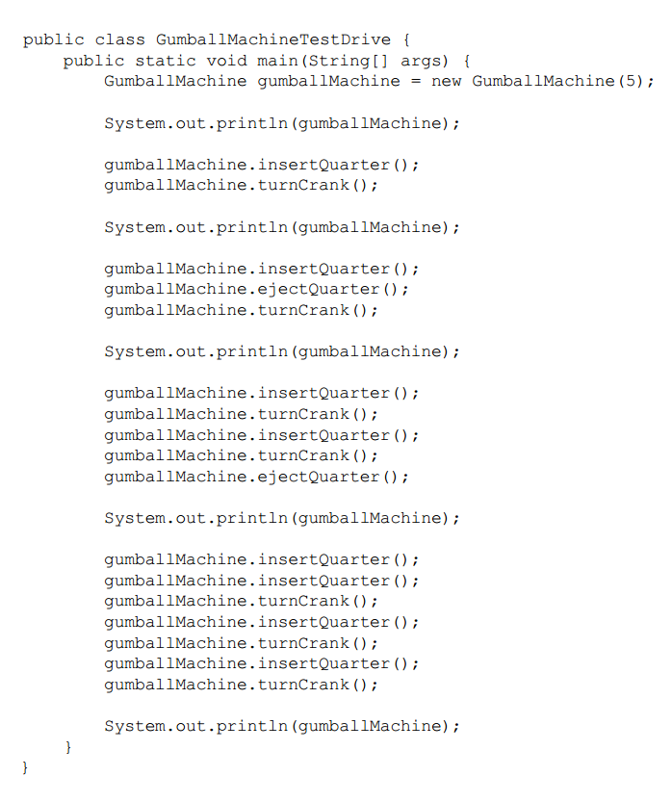This screenshot has height=802, width=672.
Task: Click the new keyword in the constructor line
Action: 446,81
